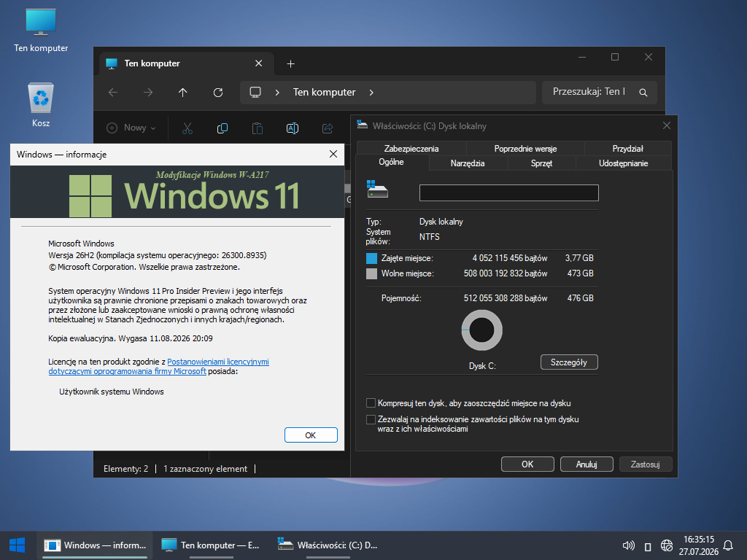Click the '1 zaznaczony element' status text
747x560 pixels.
pos(205,469)
